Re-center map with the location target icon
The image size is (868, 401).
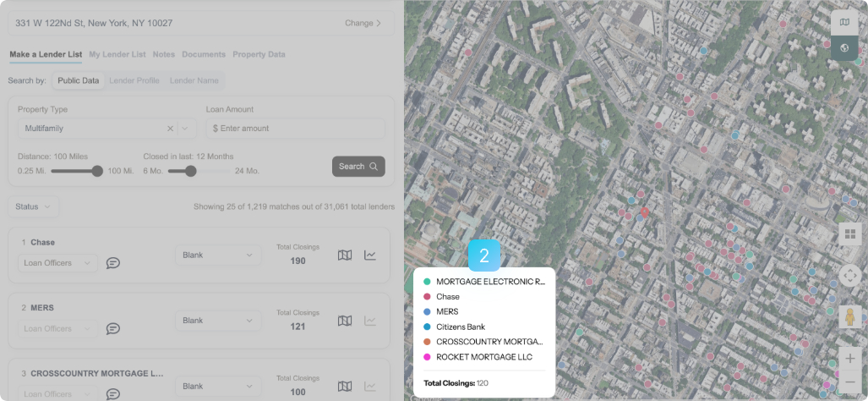coord(850,275)
